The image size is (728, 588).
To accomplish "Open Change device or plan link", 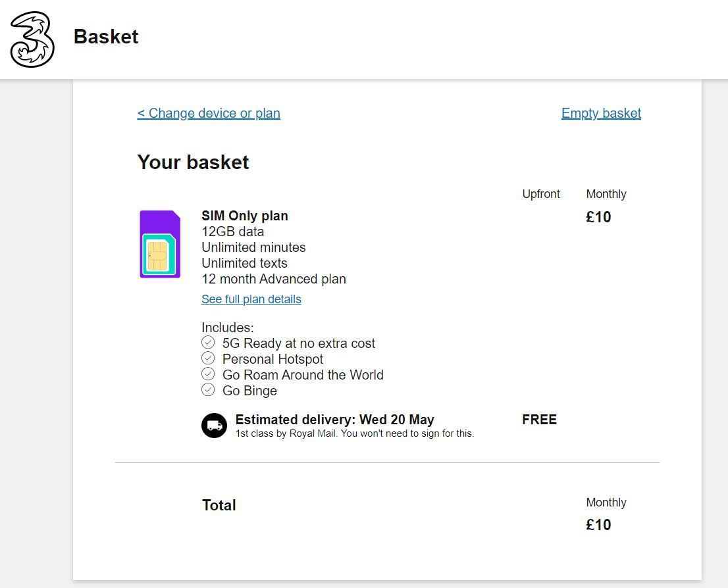I will click(x=209, y=113).
